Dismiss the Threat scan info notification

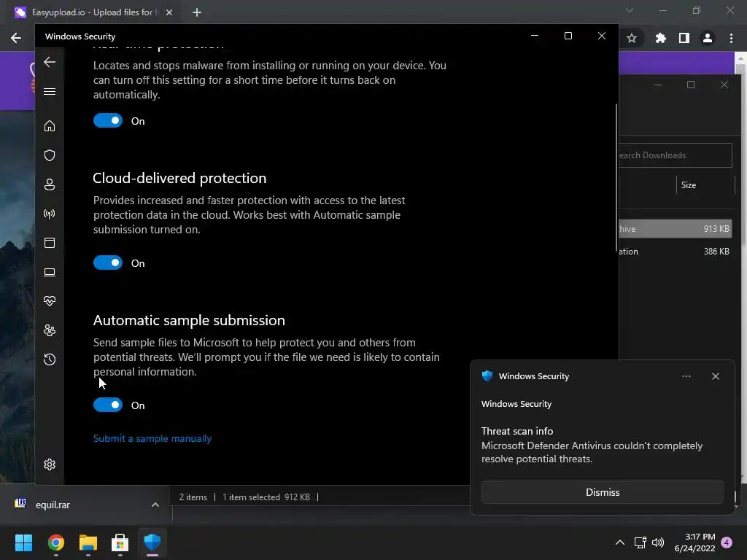coord(602,492)
